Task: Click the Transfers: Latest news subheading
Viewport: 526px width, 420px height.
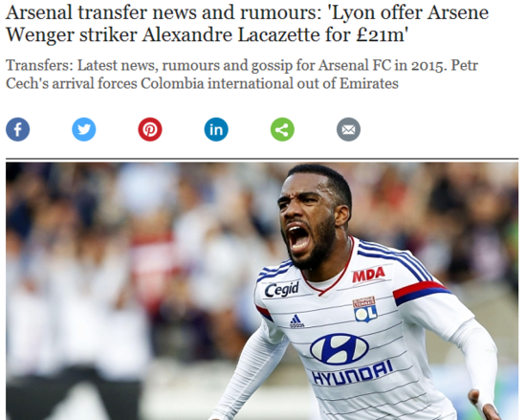Action: click(242, 75)
